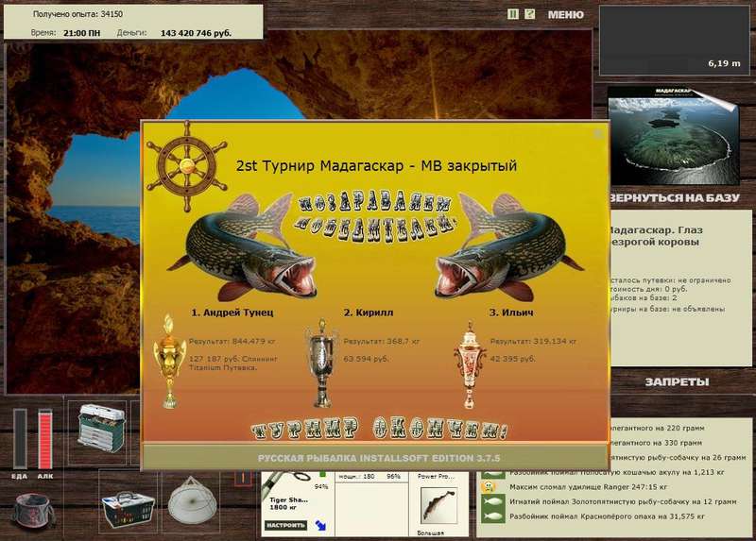Click the tournament title 2st Турнир Мадагаскар

coord(376,166)
